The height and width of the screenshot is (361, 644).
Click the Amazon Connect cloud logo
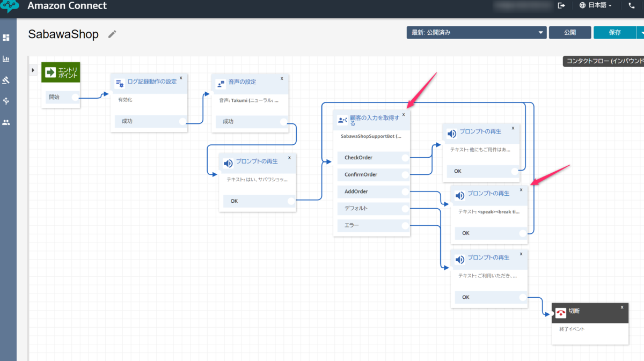coord(10,6)
